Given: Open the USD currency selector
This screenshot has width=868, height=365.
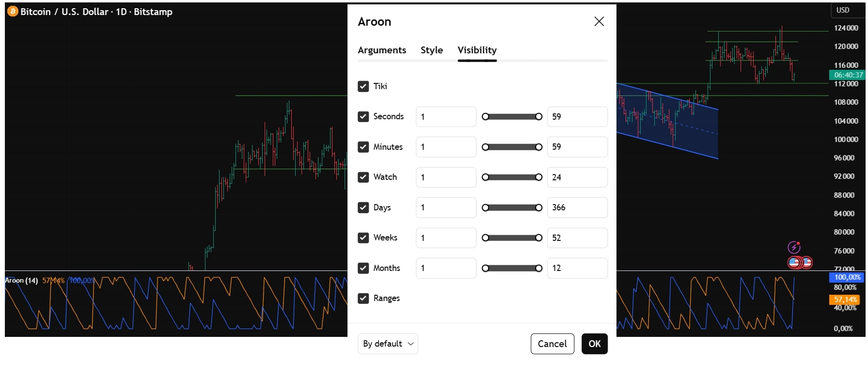Looking at the screenshot, I should (x=843, y=10).
